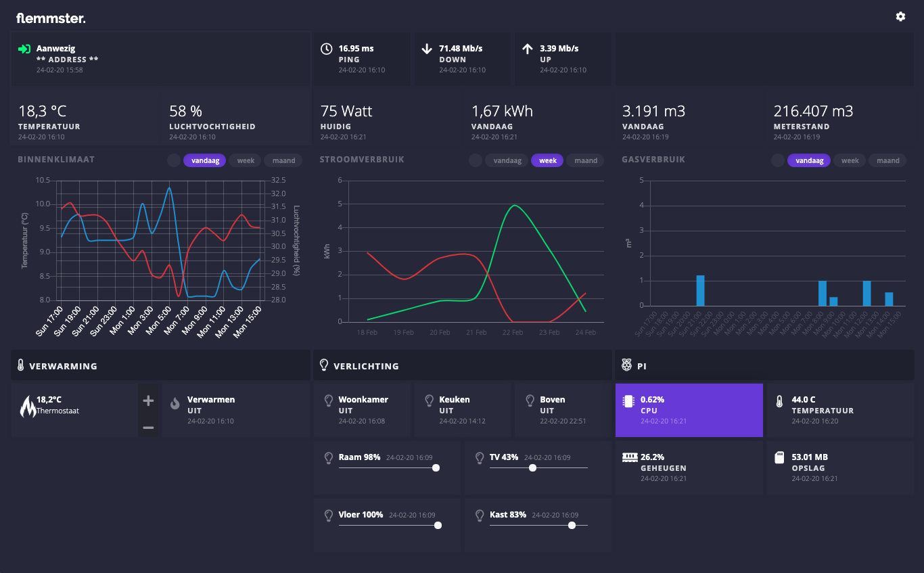Click the 71.48 Mb/s download value
924x573 pixels.
tap(461, 49)
